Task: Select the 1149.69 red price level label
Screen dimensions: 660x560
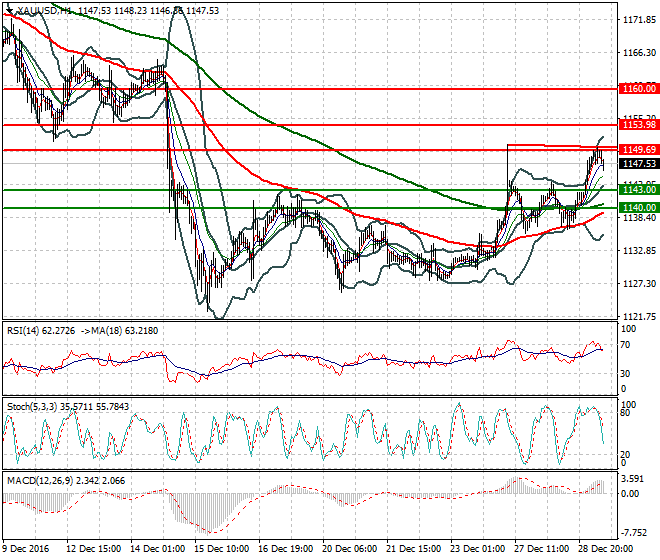Action: click(x=639, y=149)
